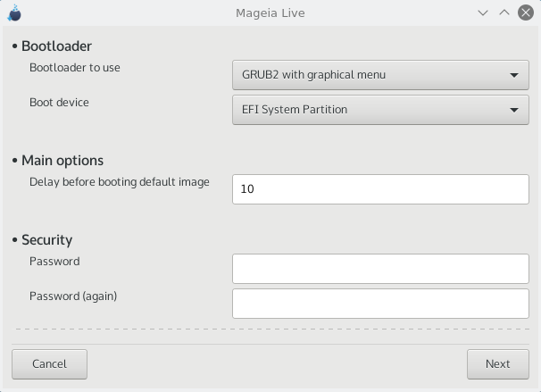Click the Mageia icon in the title bar
This screenshot has height=392, width=541.
pyautogui.click(x=13, y=13)
